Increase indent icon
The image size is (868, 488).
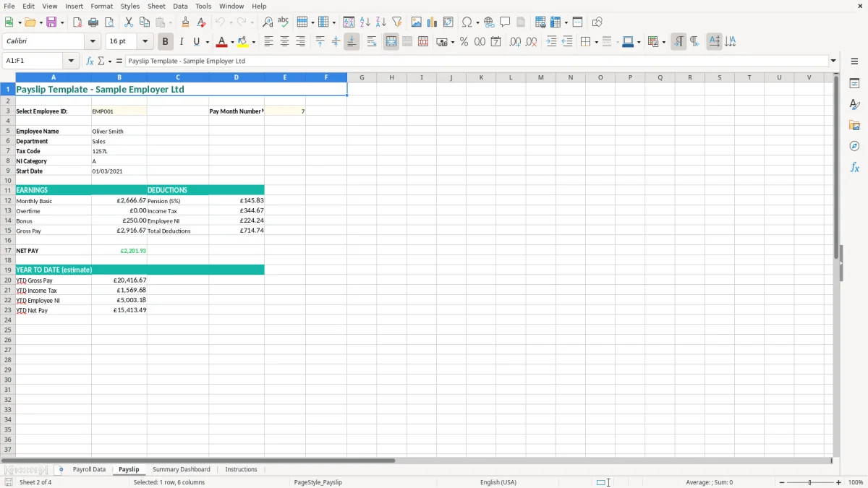(x=551, y=42)
